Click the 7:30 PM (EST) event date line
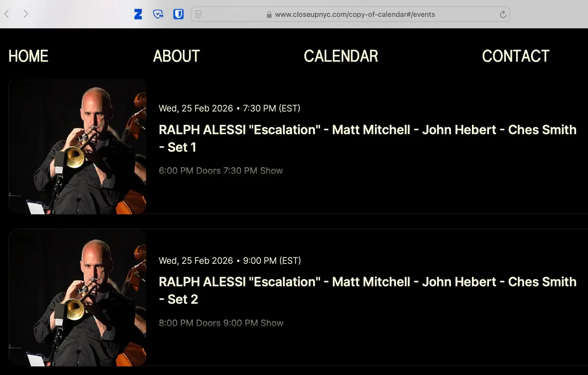588x375 pixels. tap(229, 108)
